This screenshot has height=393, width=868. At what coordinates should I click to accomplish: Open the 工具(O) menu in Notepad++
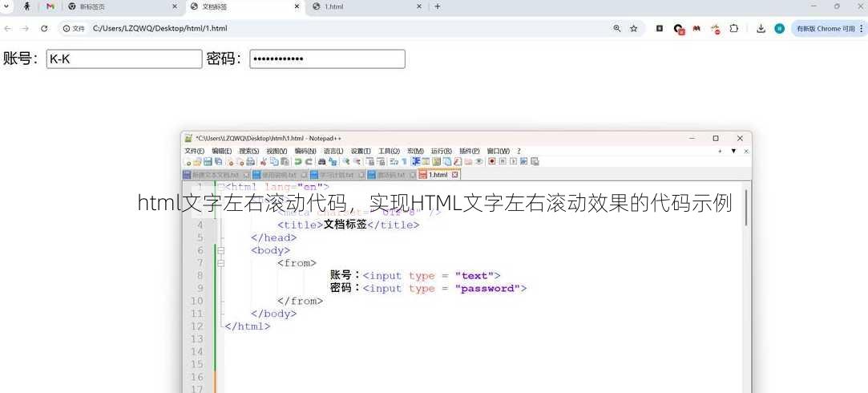click(x=389, y=151)
